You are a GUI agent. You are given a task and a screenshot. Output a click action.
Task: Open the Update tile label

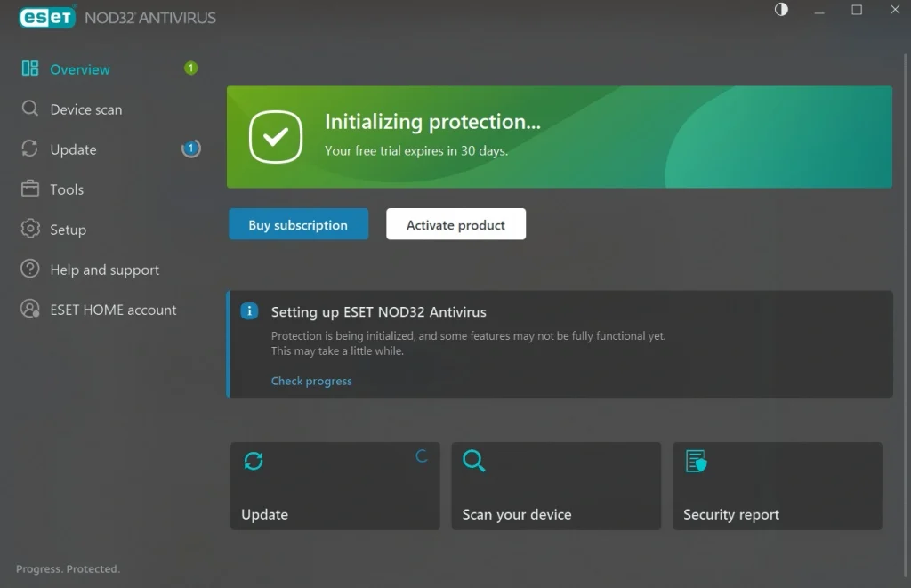point(265,514)
